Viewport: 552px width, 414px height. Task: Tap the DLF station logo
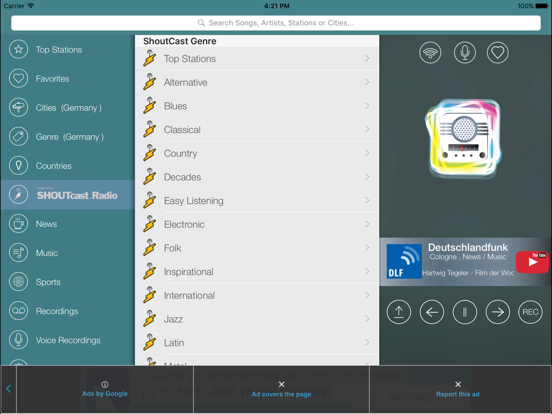pos(404,261)
